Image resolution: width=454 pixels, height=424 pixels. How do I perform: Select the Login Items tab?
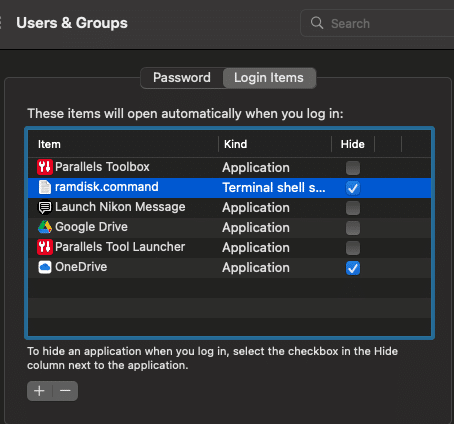(269, 78)
